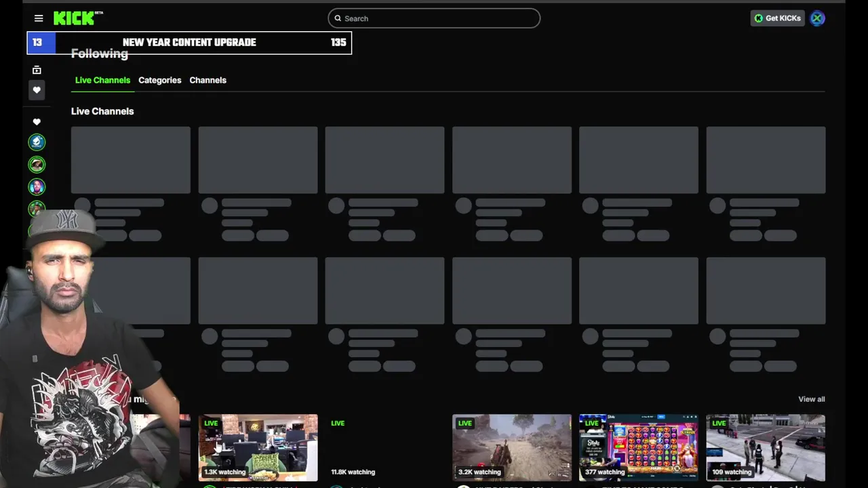Click the small white heart sidebar icon
The height and width of the screenshot is (488, 868).
click(37, 122)
